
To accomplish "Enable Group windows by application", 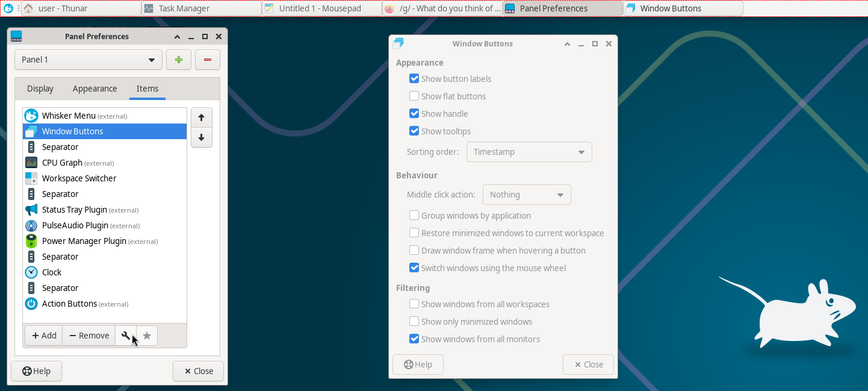I will tap(414, 215).
